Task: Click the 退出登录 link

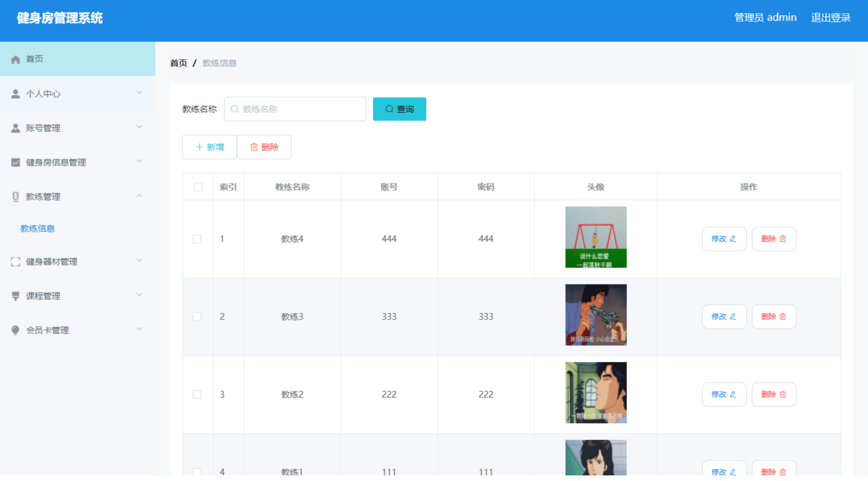Action: [x=831, y=17]
